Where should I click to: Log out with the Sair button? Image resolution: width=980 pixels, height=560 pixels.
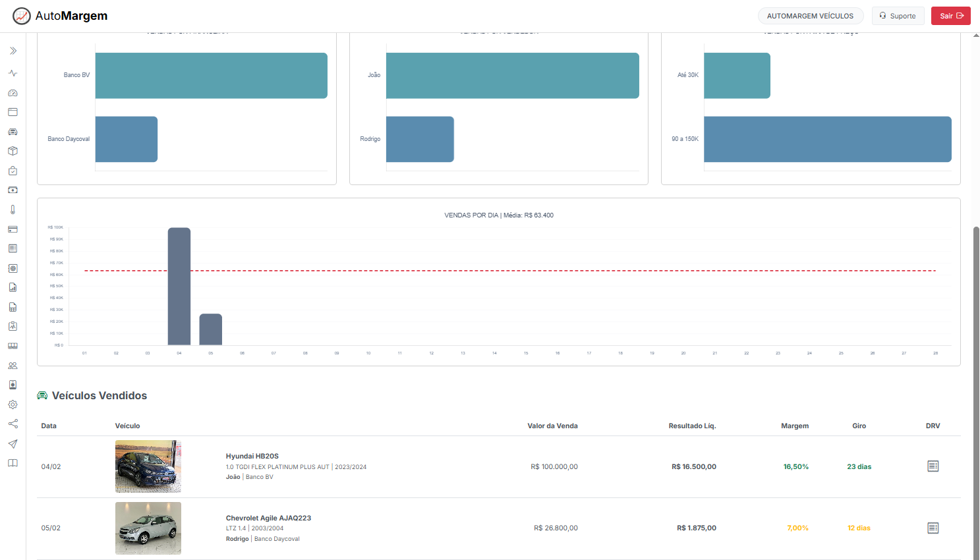pyautogui.click(x=950, y=16)
